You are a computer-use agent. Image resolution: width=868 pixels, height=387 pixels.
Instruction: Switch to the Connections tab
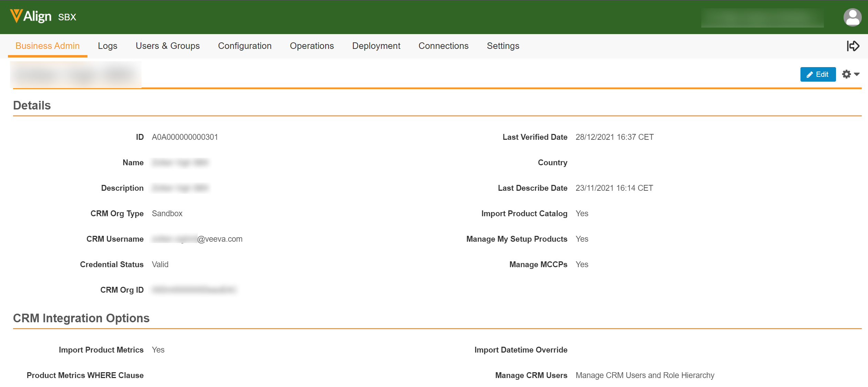click(x=443, y=46)
